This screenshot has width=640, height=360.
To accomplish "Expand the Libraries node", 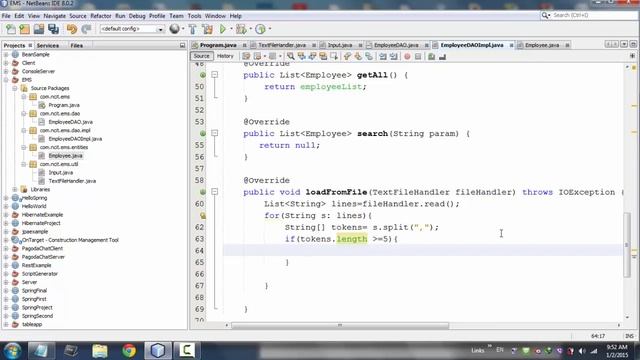I will 15,189.
